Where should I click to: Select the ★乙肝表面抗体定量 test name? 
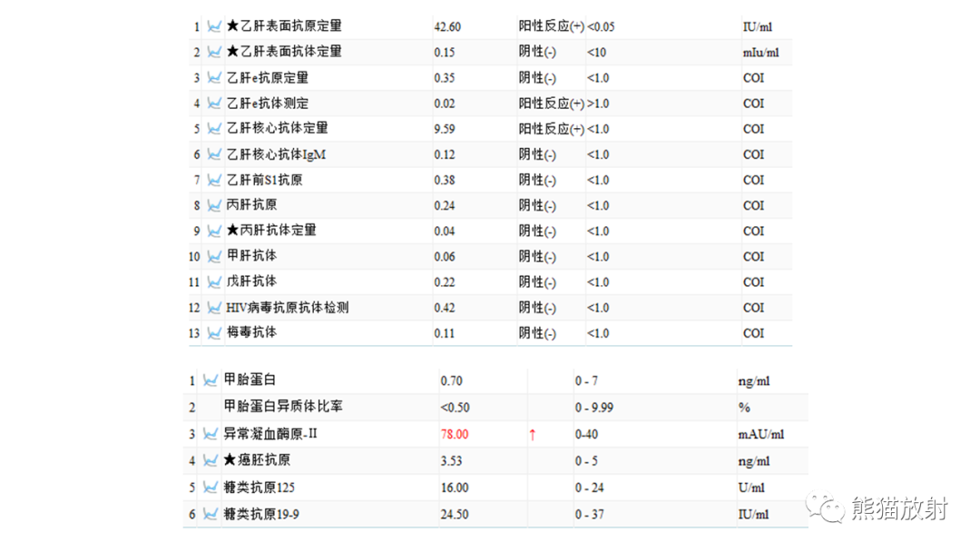click(284, 52)
